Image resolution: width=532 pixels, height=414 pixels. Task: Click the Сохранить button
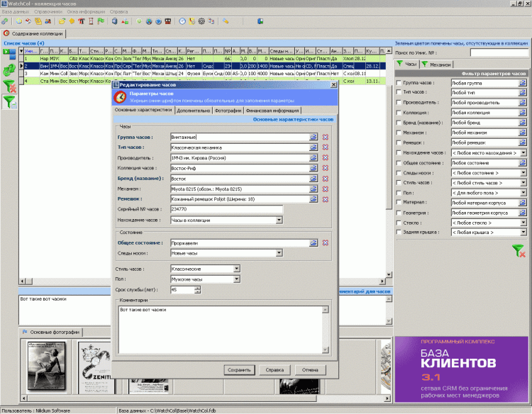(x=239, y=370)
